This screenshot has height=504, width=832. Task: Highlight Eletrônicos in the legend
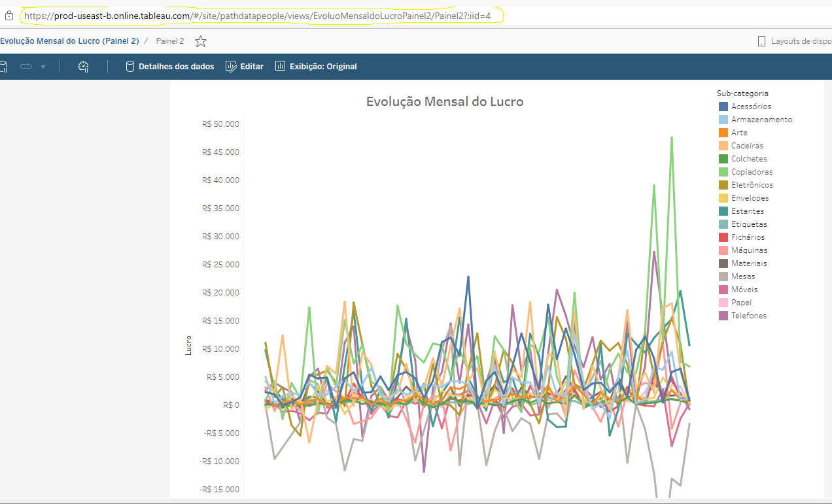tap(752, 184)
